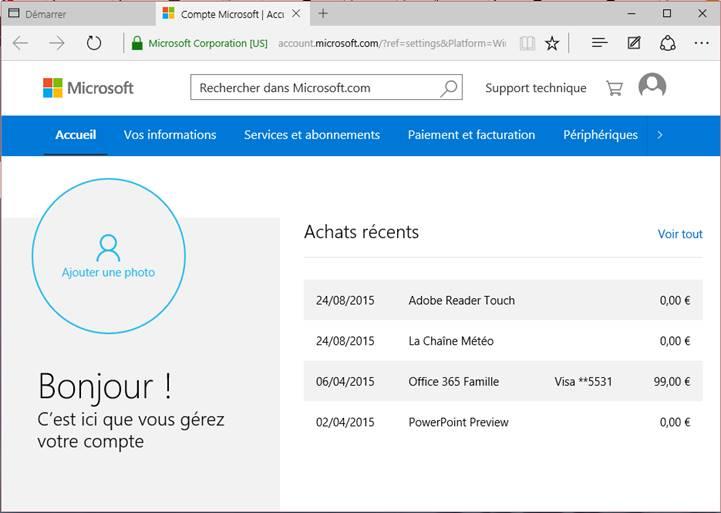Click the Ajouter une photo person icon
This screenshot has height=513, width=721.
coord(108,248)
